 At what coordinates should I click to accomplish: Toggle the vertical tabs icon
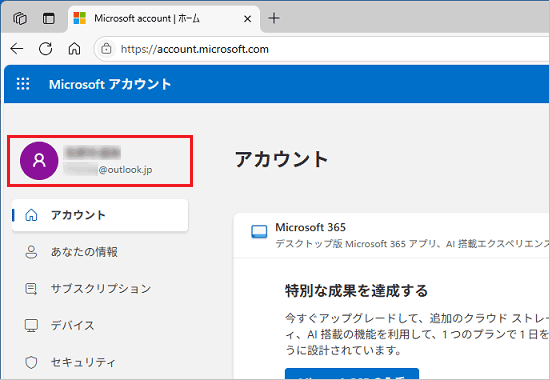[48, 18]
